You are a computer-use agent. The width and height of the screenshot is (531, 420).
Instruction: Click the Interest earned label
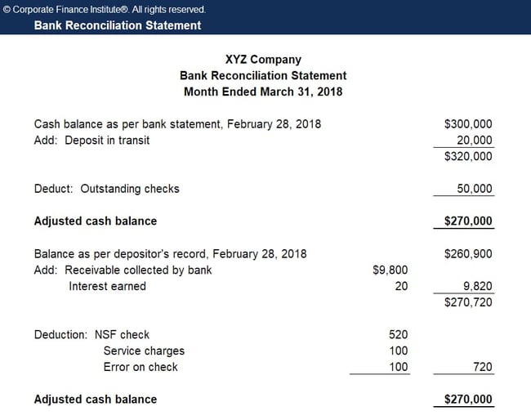pyautogui.click(x=107, y=286)
